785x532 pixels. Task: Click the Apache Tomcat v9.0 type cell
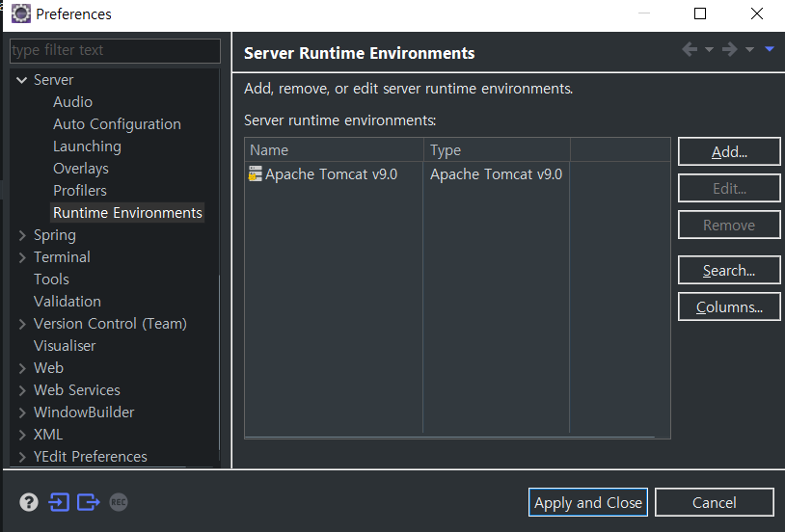(496, 174)
